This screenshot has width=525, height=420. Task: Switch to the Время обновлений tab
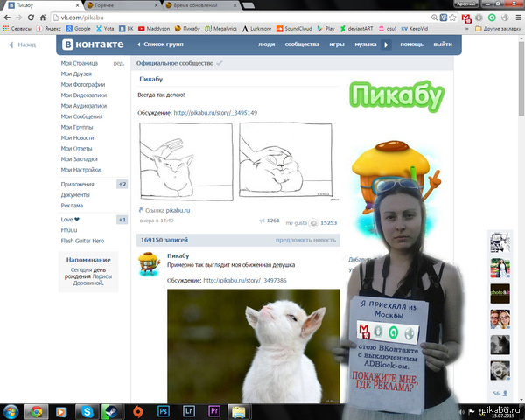201,5
